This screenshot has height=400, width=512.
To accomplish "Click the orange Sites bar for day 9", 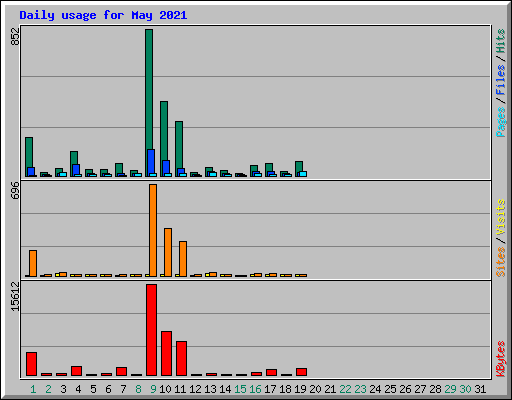I will (x=153, y=230).
